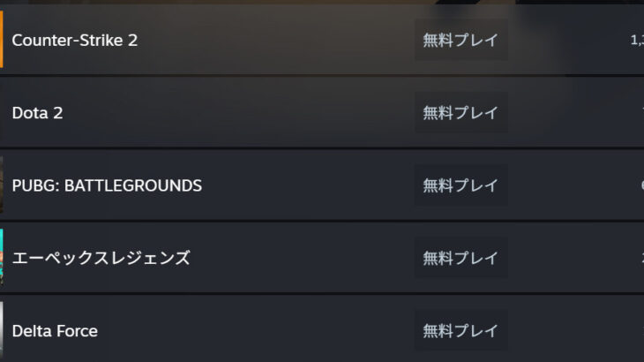Click Counter-Strike 2 player count starting 1,
The height and width of the screenshot is (362, 644).
(637, 41)
